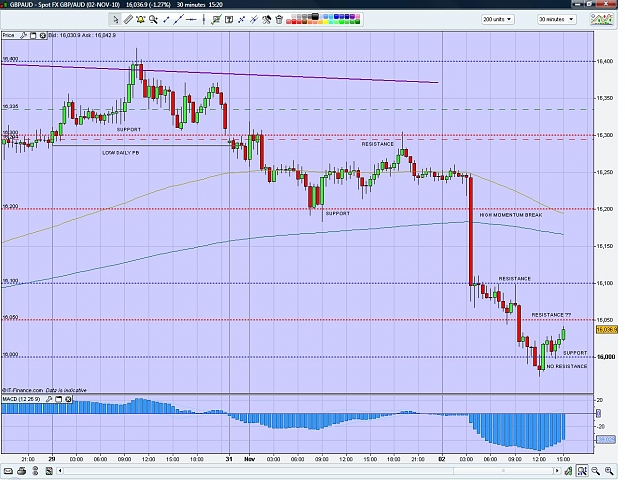Click the LOW DAILY PB annotation
The height and width of the screenshot is (480, 625).
click(121, 153)
